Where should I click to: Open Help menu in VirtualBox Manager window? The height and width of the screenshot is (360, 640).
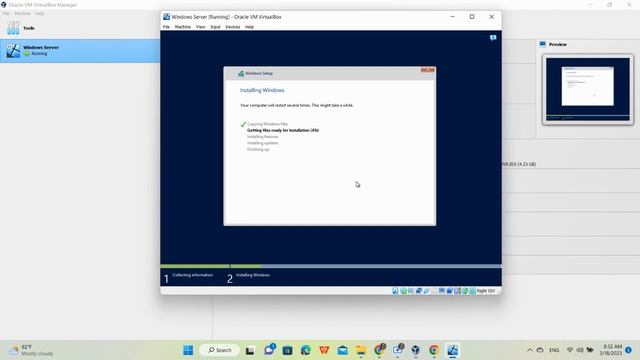39,13
